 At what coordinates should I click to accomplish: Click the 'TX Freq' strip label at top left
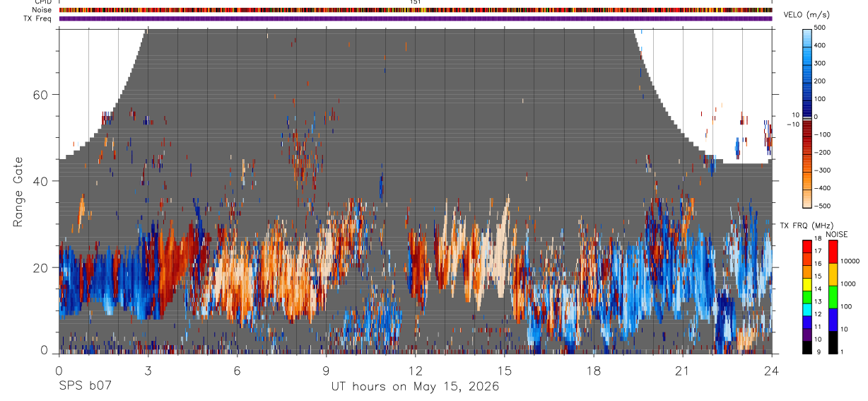click(38, 18)
